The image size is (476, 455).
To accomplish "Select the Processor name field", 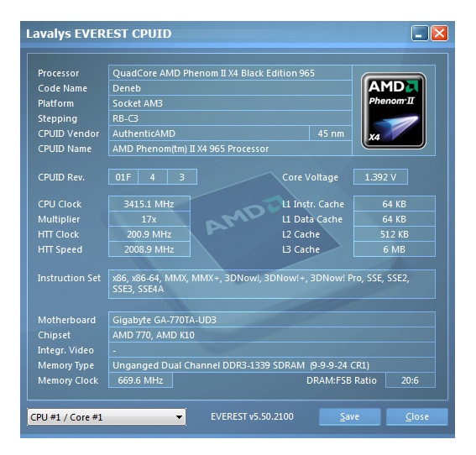I will tap(230, 73).
